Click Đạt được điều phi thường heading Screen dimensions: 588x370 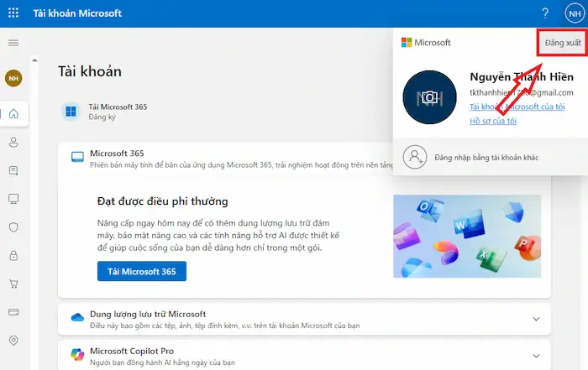162,201
